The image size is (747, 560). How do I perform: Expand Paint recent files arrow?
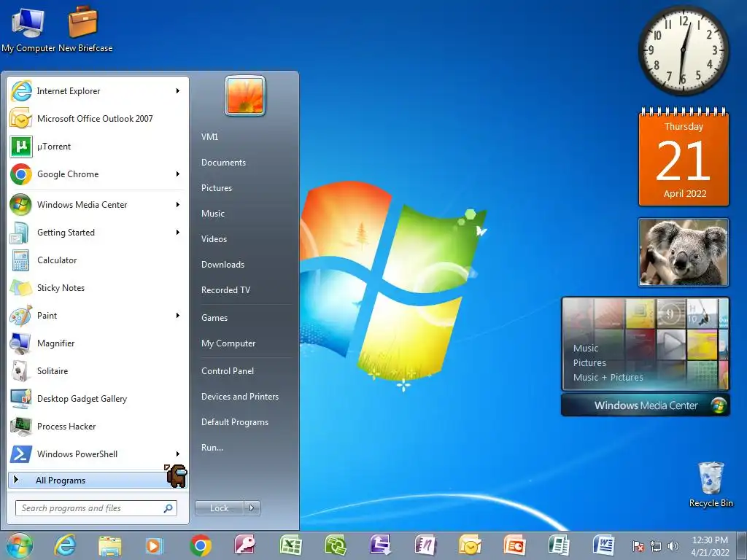(x=178, y=315)
